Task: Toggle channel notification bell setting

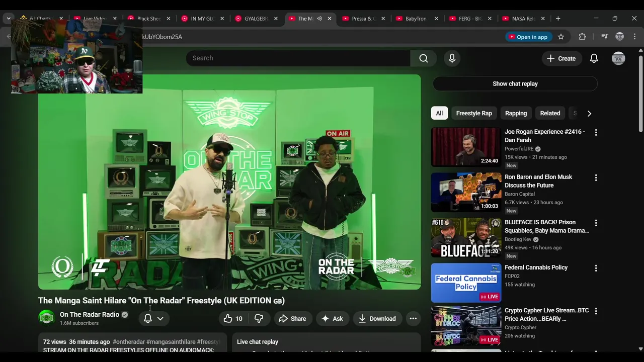Action: coord(148,319)
